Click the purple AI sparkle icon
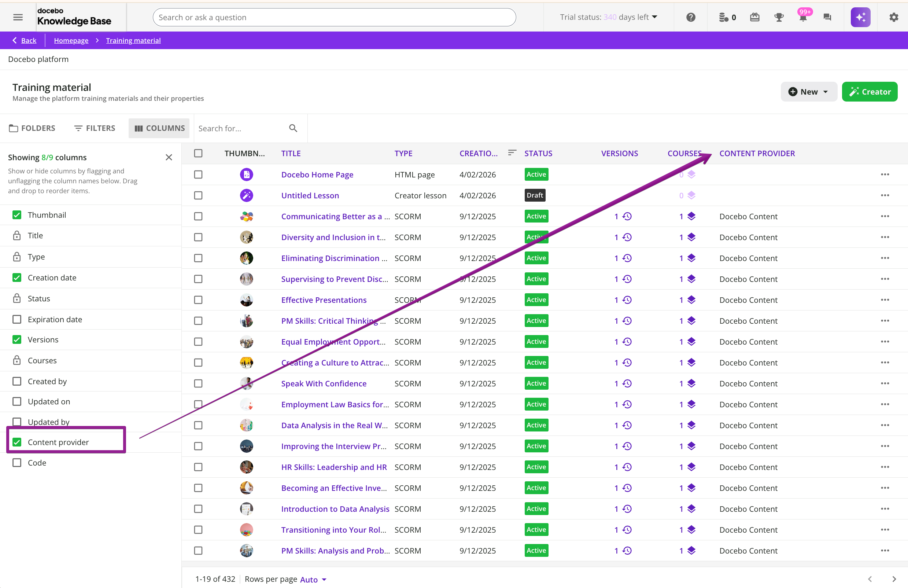Viewport: 908px width, 588px height. pos(860,17)
